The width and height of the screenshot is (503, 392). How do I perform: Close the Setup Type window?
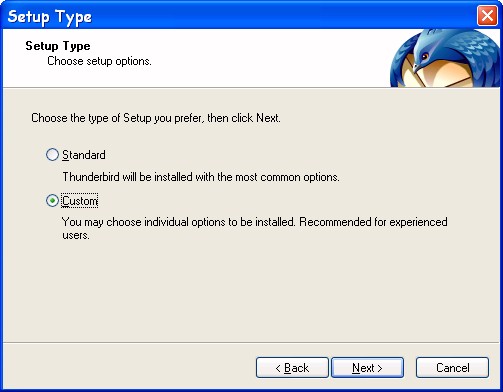tap(487, 15)
